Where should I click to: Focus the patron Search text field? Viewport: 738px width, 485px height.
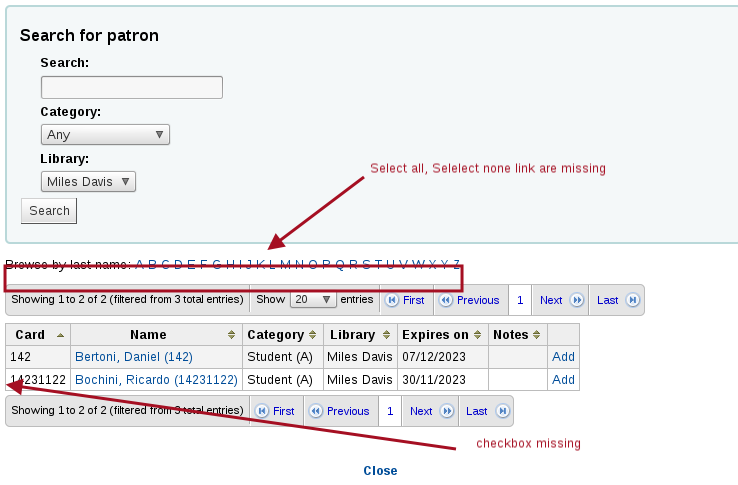(x=131, y=88)
